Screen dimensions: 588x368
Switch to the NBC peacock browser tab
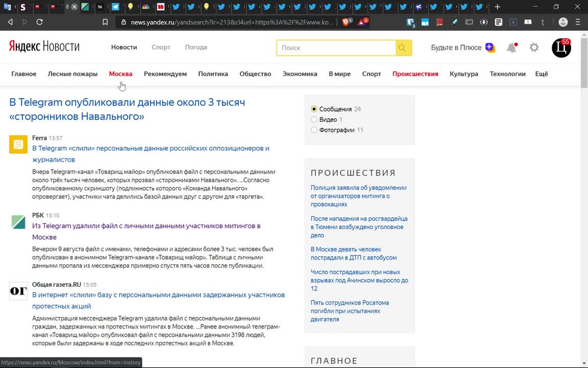146,7
